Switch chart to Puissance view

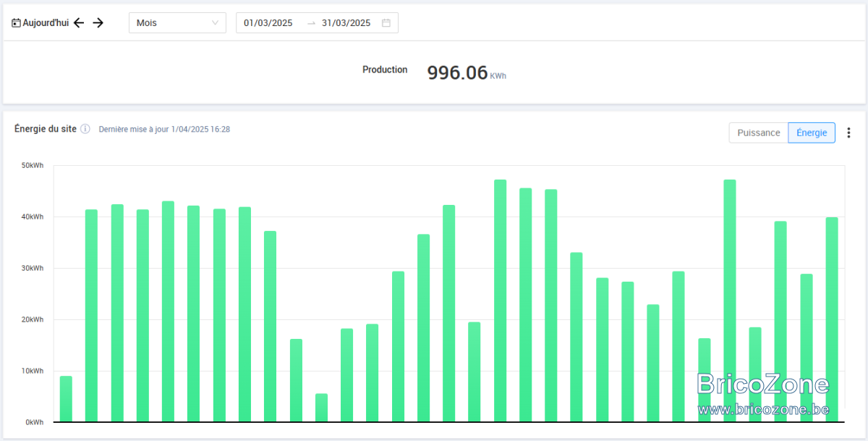758,133
